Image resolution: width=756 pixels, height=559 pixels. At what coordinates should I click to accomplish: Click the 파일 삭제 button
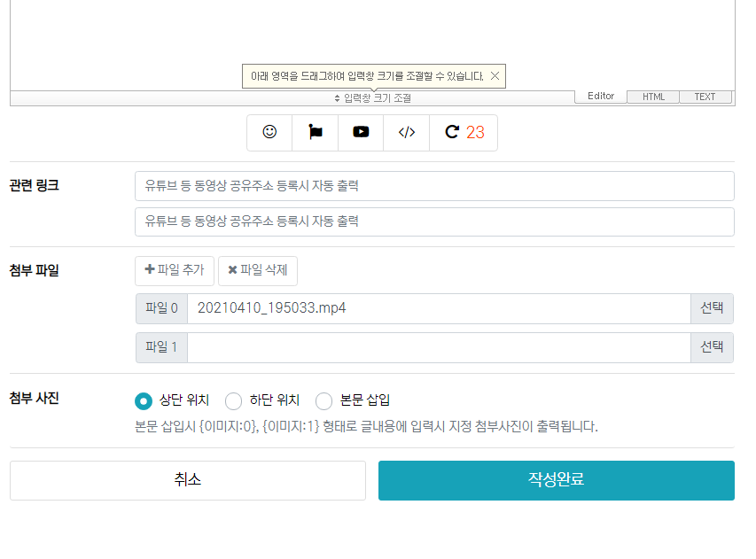coord(258,270)
